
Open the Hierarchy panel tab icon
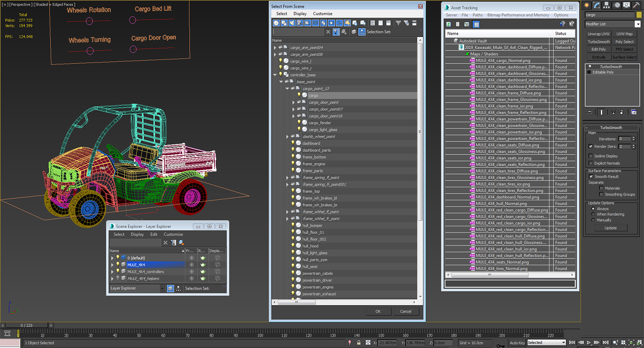(x=607, y=5)
